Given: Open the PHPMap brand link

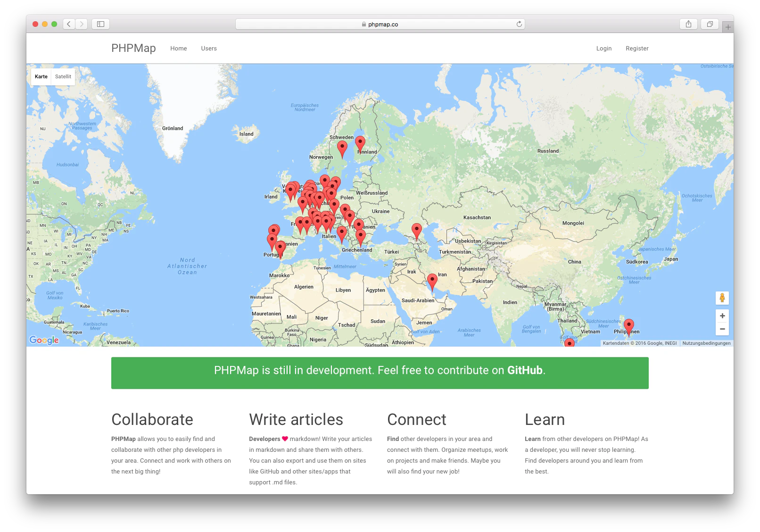Looking at the screenshot, I should click(x=133, y=48).
